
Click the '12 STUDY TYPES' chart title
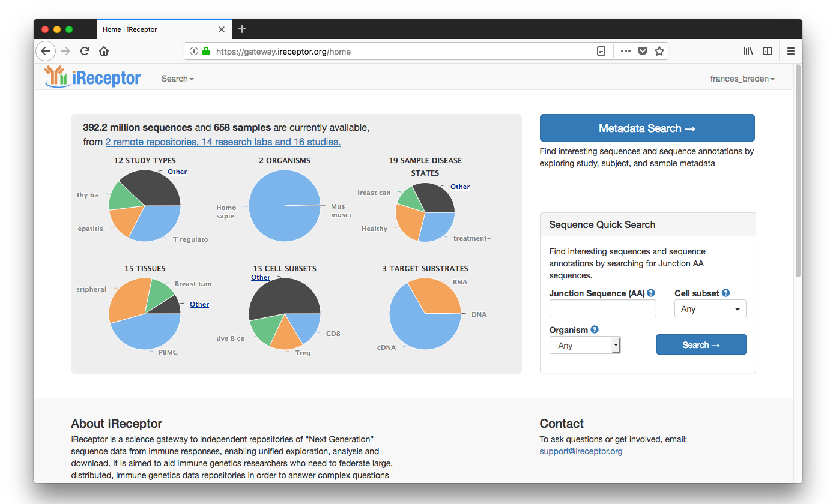(x=145, y=161)
